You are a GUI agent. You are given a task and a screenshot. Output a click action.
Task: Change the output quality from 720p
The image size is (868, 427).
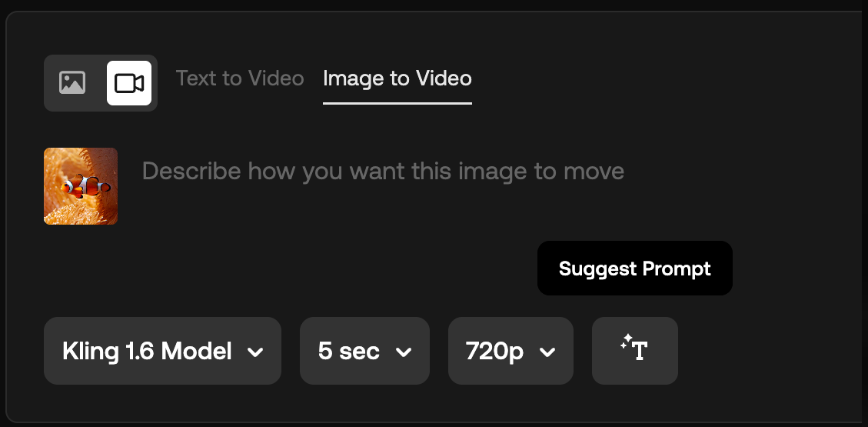(510, 351)
